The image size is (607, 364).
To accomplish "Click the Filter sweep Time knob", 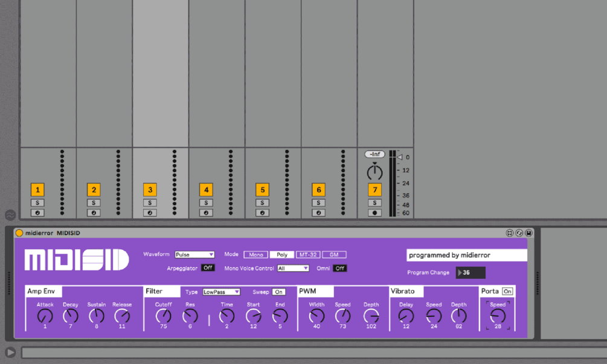I will coord(227,316).
